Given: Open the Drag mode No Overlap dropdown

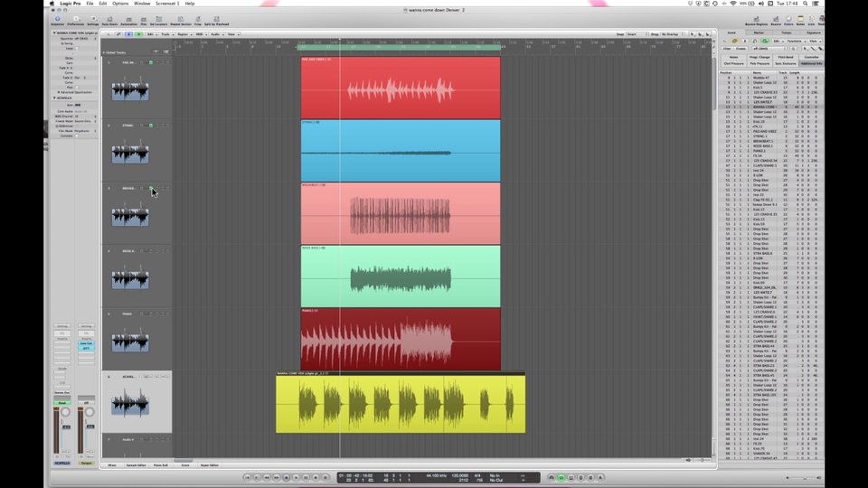Looking at the screenshot, I should click(672, 34).
